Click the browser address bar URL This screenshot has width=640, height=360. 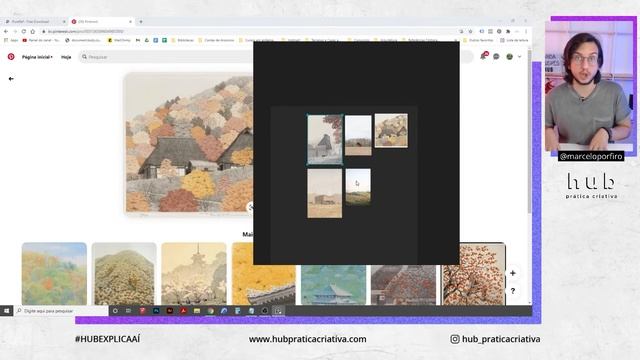[x=85, y=31]
